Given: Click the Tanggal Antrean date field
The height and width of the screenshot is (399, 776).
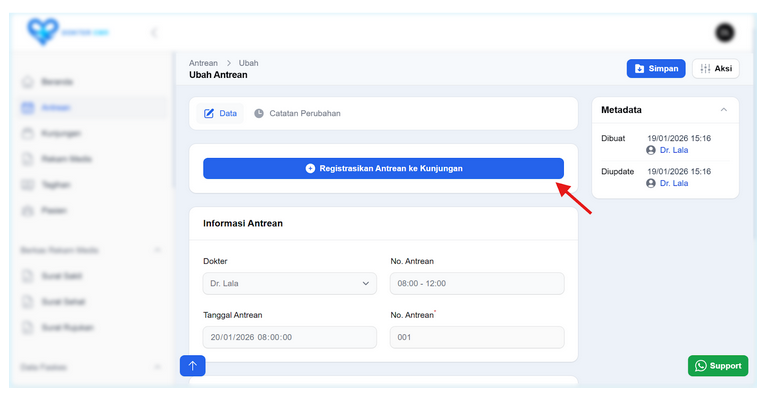Looking at the screenshot, I should (x=290, y=337).
